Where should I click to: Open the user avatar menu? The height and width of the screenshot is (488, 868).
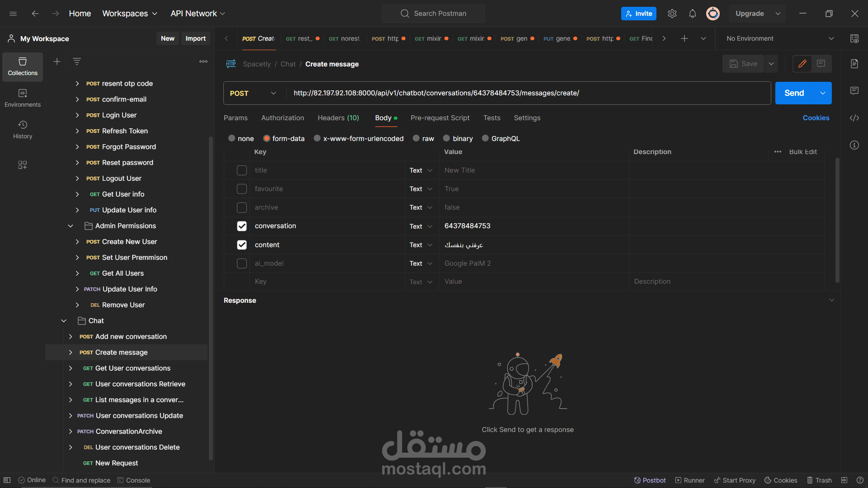click(713, 14)
